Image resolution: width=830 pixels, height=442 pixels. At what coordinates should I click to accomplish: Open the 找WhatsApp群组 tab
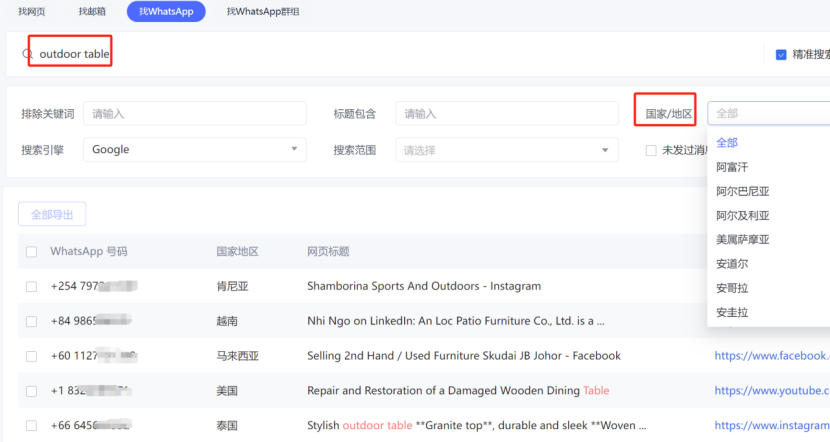click(x=263, y=12)
